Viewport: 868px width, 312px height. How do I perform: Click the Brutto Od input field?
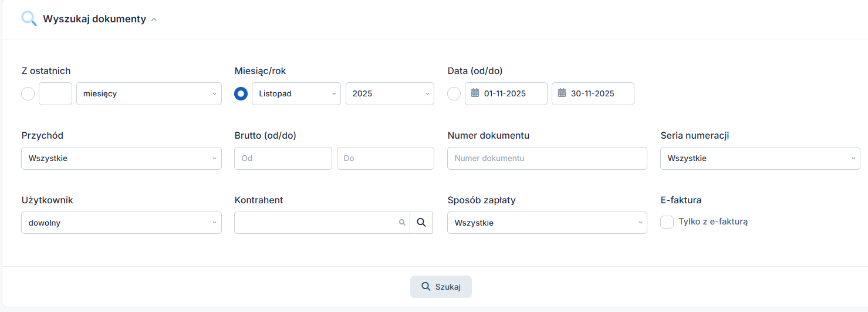[x=283, y=159]
